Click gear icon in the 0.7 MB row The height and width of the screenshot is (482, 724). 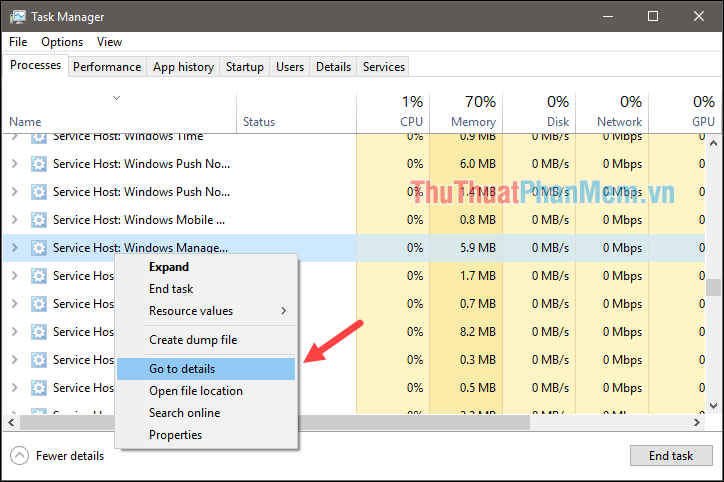click(x=39, y=304)
